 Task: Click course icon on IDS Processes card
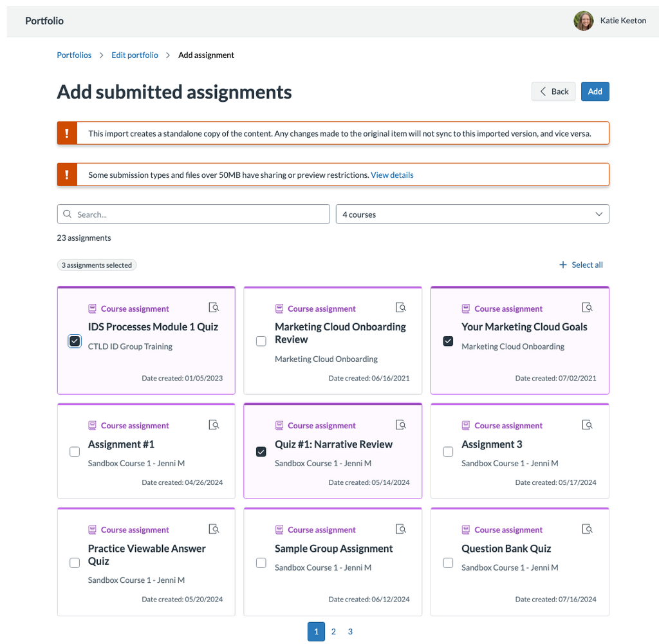92,308
